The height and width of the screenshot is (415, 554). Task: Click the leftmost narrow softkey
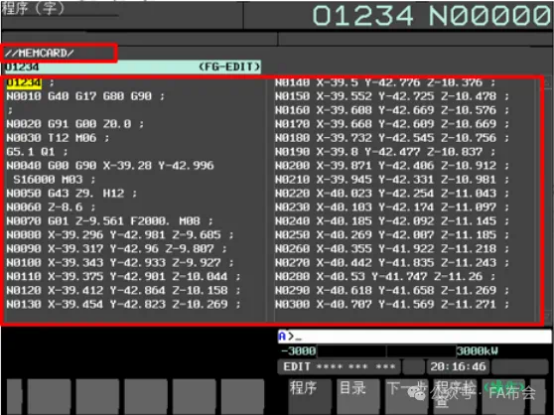point(14,395)
